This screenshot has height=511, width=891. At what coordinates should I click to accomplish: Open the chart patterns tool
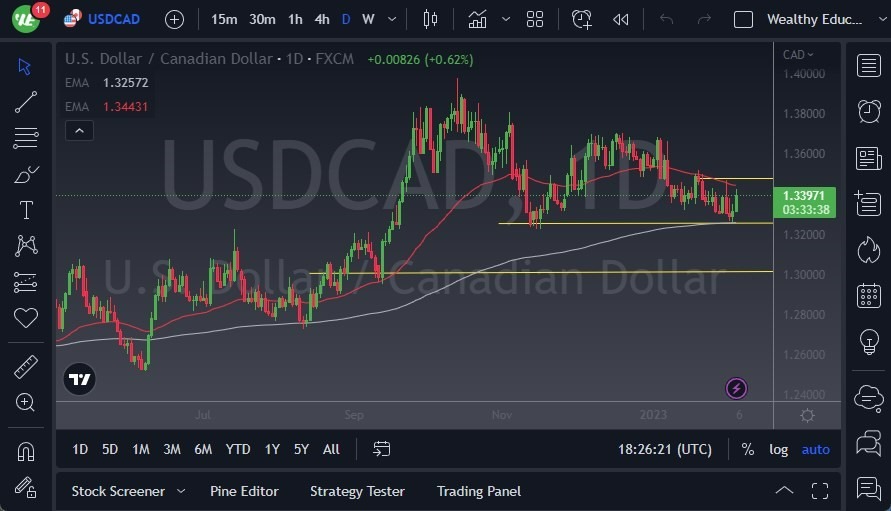[x=26, y=246]
